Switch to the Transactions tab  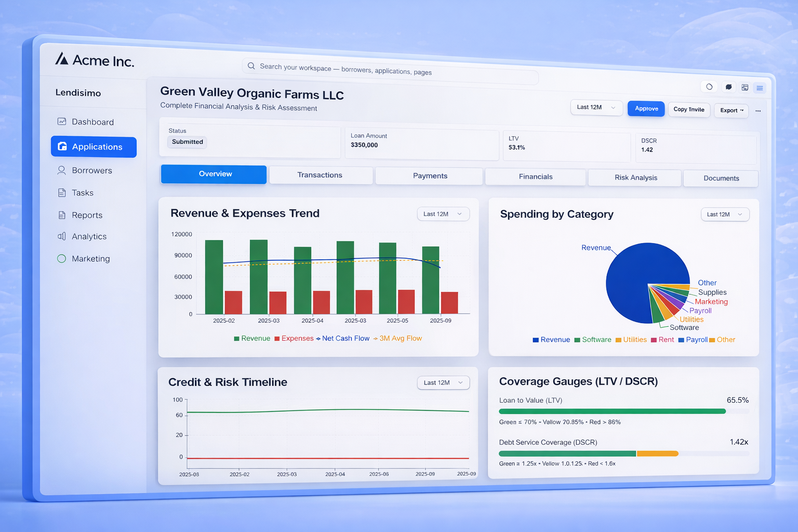[x=320, y=175]
